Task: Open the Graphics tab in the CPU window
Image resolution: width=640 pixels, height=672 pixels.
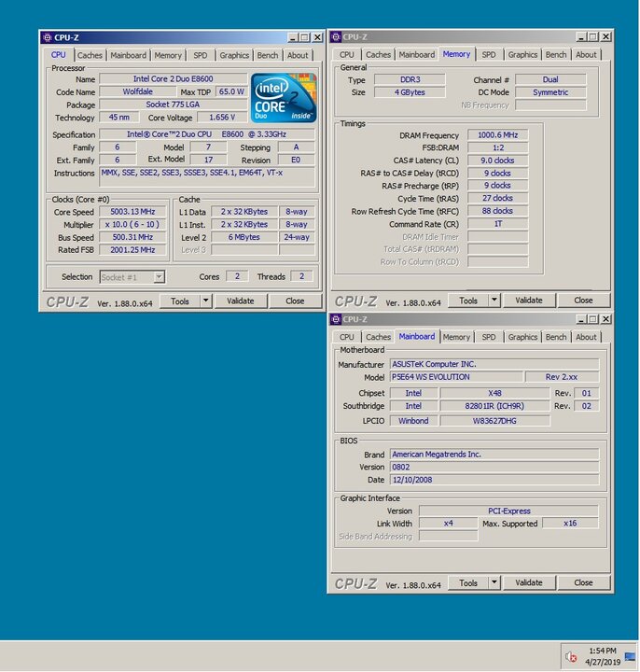Action: [234, 55]
